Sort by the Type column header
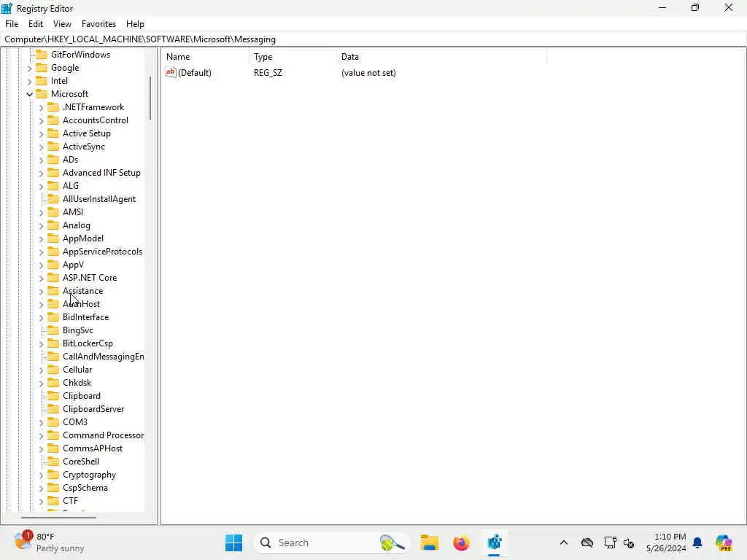Image resolution: width=747 pixels, height=560 pixels. [x=293, y=57]
